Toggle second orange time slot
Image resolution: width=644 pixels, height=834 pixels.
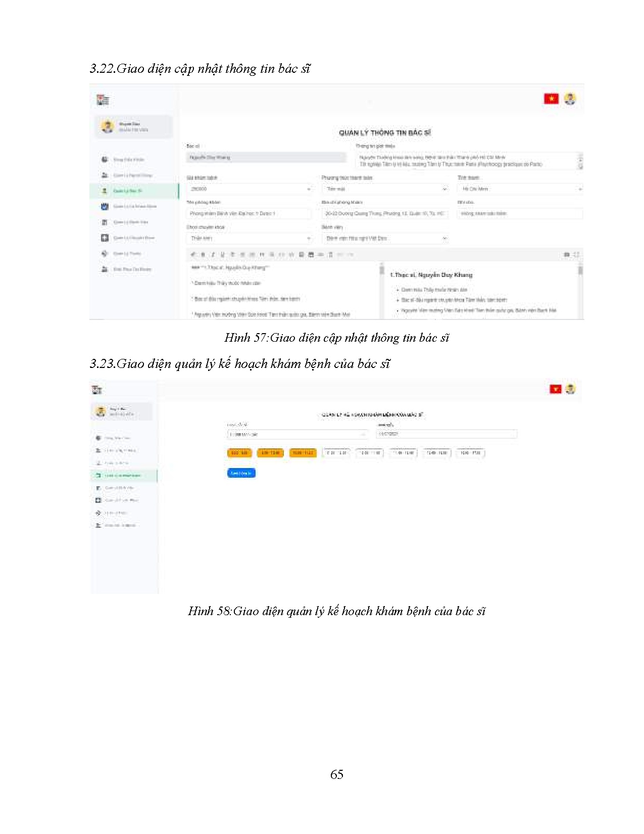(271, 453)
